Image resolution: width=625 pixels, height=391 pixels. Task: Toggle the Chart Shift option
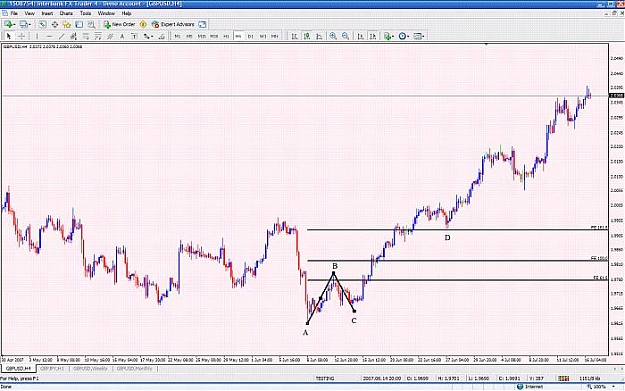pos(373,36)
